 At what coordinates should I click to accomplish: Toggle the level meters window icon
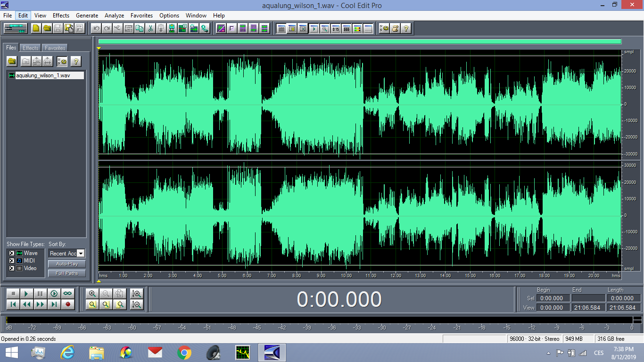coord(357,28)
